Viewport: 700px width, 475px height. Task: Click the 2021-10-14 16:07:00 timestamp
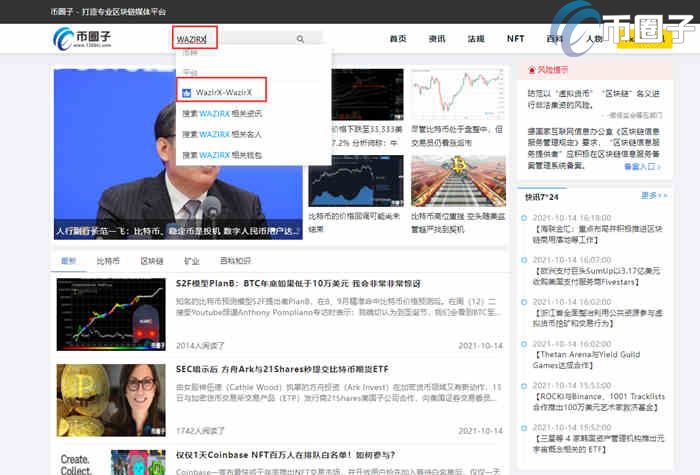[572, 260]
